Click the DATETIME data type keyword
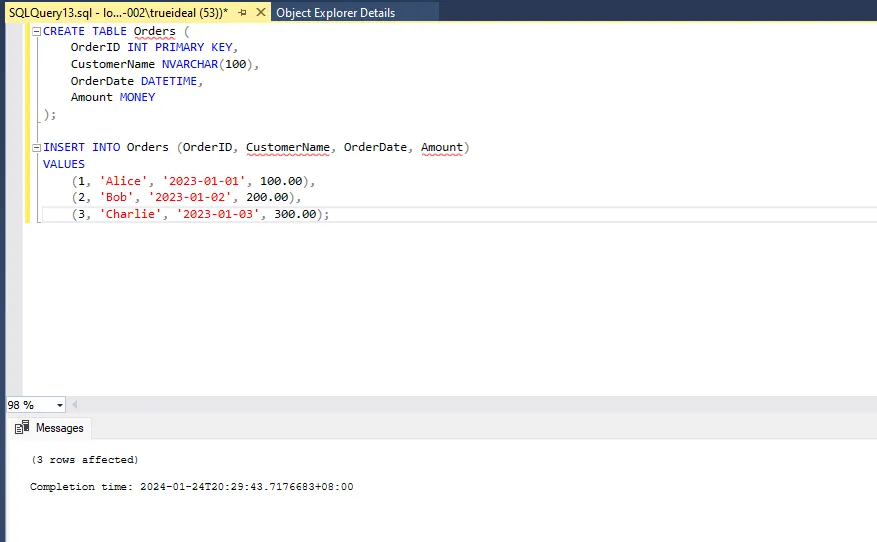This screenshot has width=877, height=542. pyautogui.click(x=171, y=81)
